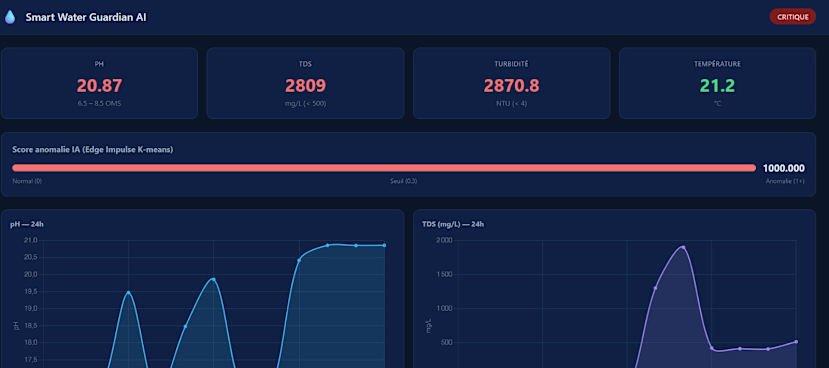The height and width of the screenshot is (368, 829).
Task: Click the 'NTU (< 4)' unit text
Action: 512,104
